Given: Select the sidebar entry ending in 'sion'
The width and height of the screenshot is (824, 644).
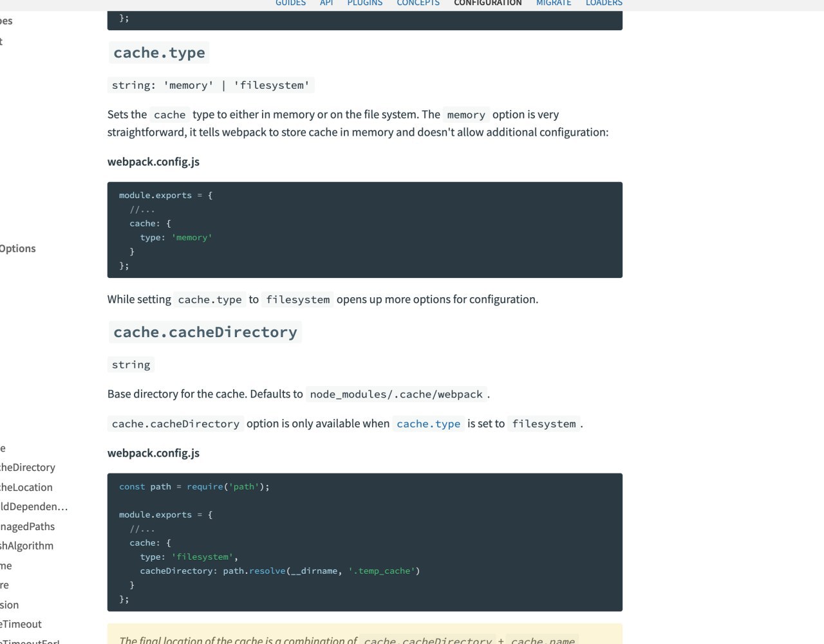Looking at the screenshot, I should coord(10,605).
